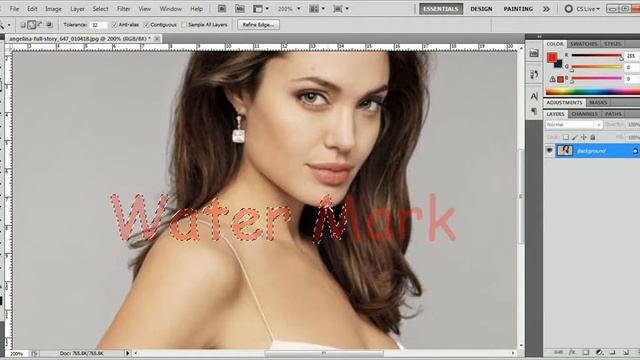The image size is (640, 360).
Task: Launch Mini Bridge from the application bar
Action: pos(240,9)
